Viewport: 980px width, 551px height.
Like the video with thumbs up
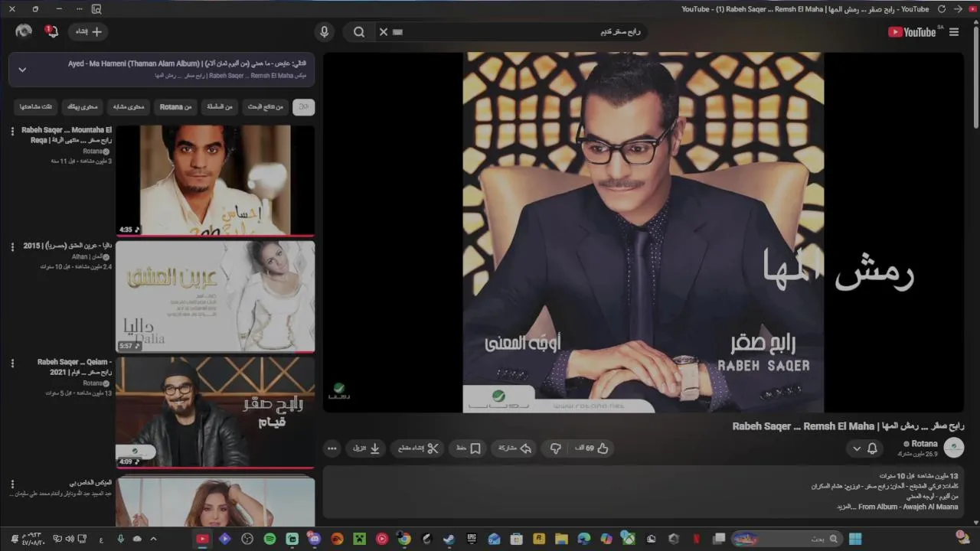coord(592,448)
